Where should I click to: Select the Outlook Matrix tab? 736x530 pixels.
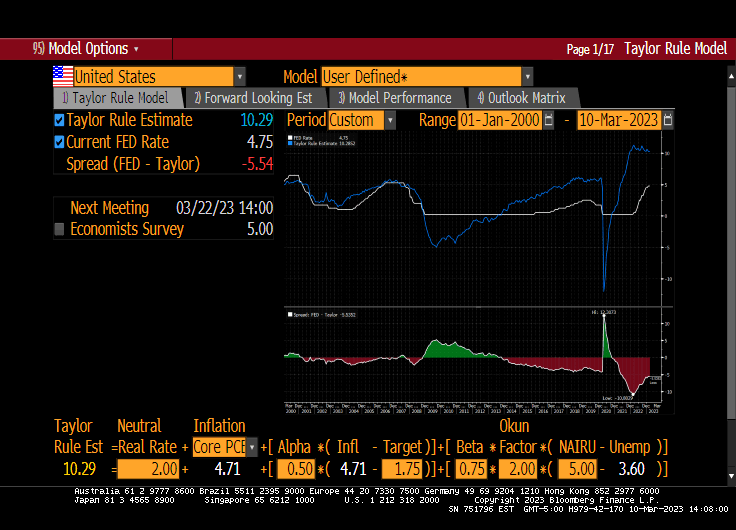[x=521, y=98]
